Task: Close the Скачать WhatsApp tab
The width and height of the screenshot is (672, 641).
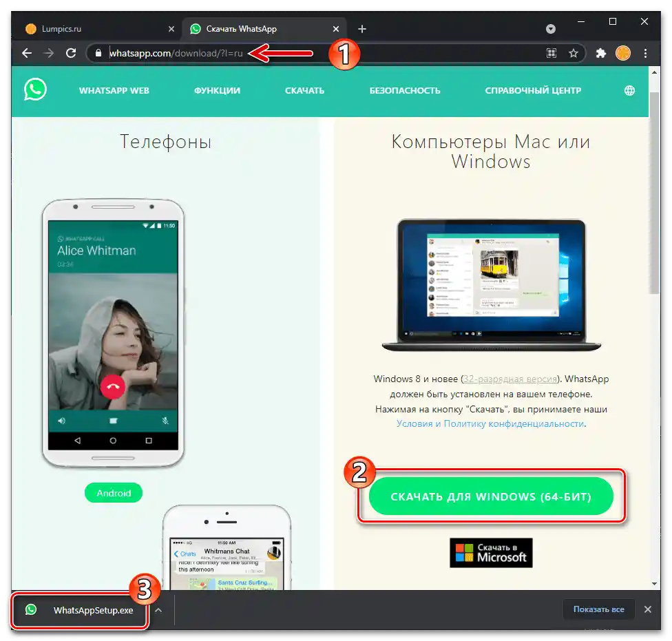Action: [x=336, y=29]
